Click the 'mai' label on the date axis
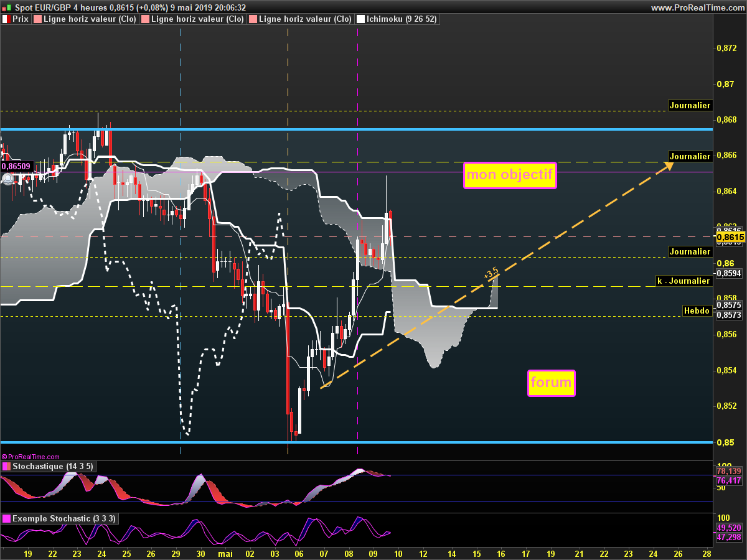The image size is (747, 560). [x=225, y=553]
